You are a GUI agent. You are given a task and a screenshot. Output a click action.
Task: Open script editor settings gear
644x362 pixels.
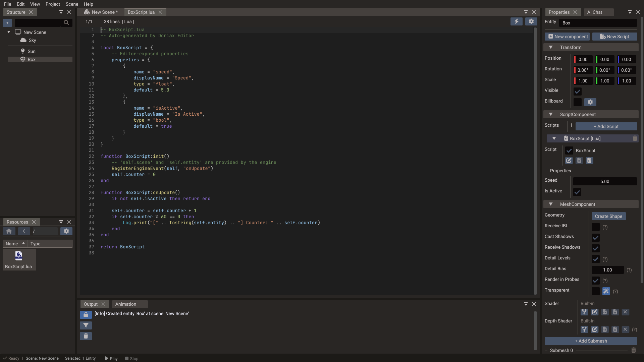coord(531,21)
